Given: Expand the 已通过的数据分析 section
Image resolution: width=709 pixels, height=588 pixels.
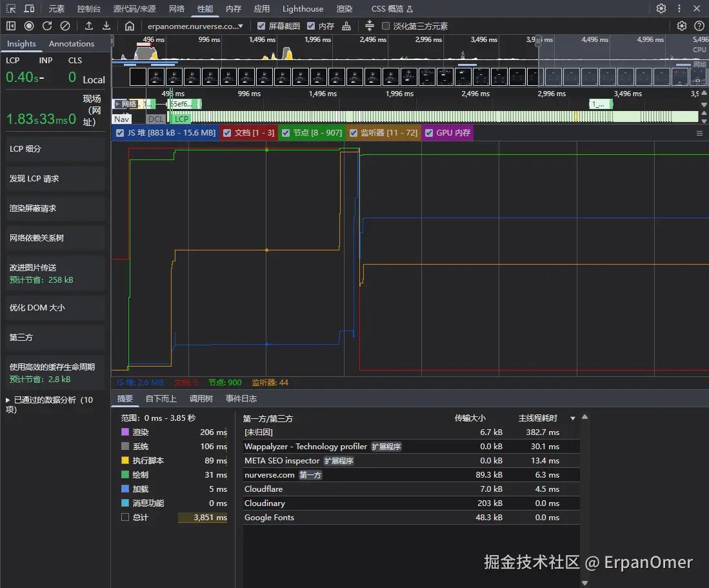Looking at the screenshot, I should pos(8,400).
